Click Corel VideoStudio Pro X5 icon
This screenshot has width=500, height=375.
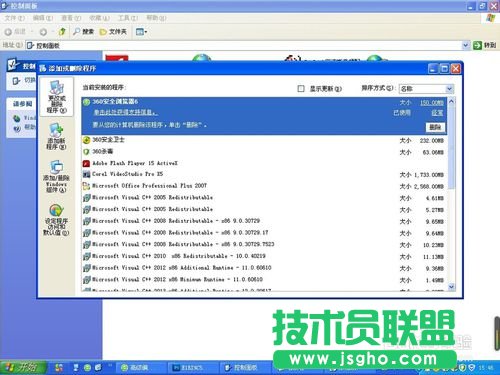[86, 174]
